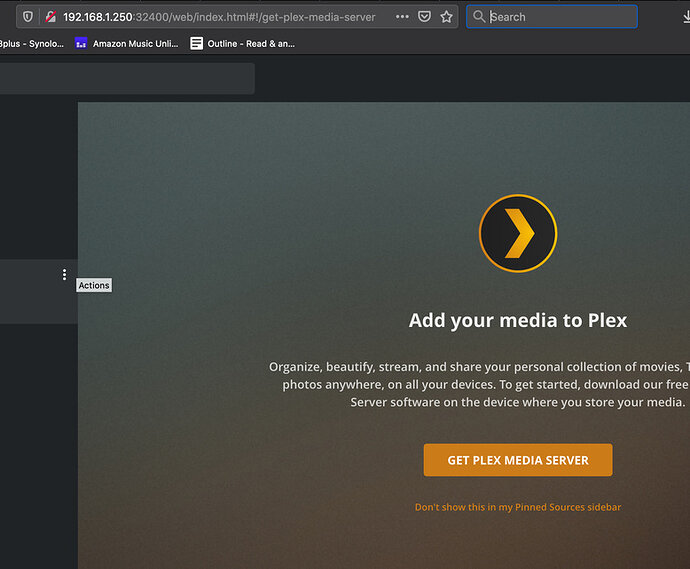
Task: Click the Outline bookmark favicon
Action: tap(196, 44)
